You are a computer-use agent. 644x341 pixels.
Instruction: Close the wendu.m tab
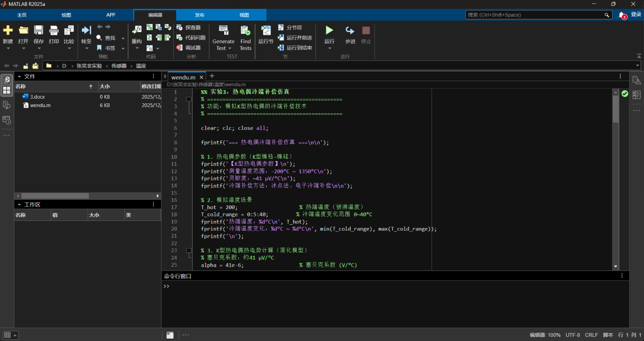(x=201, y=77)
